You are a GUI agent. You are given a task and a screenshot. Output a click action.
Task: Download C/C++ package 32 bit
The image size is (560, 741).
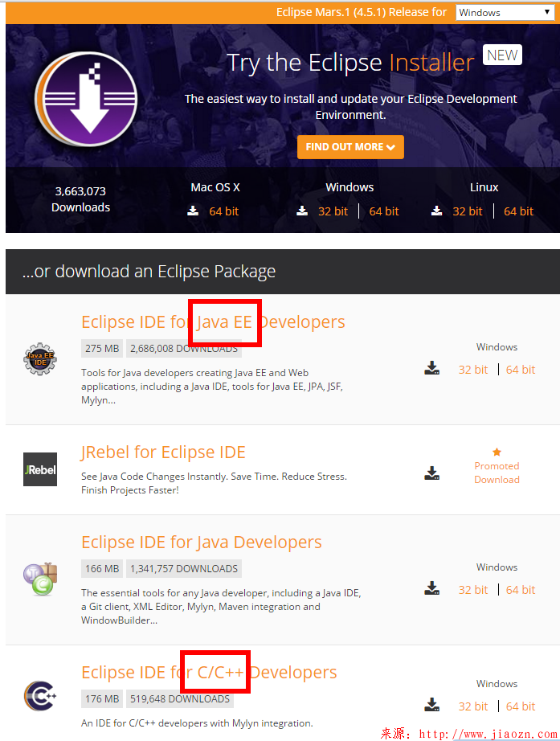pos(473,706)
